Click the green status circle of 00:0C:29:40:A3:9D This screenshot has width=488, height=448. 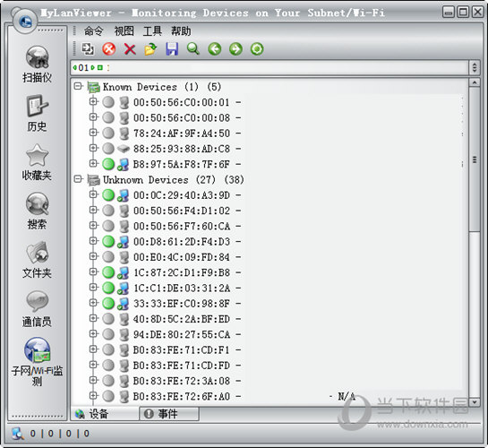[x=108, y=195]
